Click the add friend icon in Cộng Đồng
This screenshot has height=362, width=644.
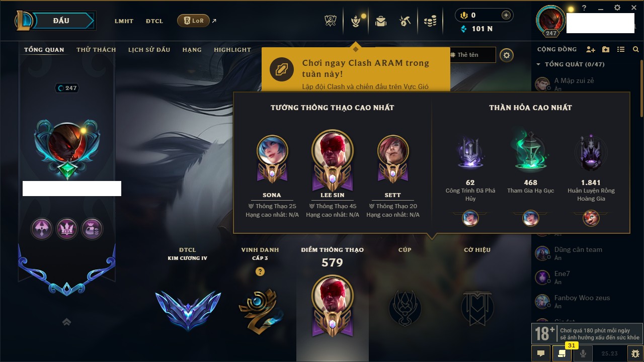coord(591,49)
